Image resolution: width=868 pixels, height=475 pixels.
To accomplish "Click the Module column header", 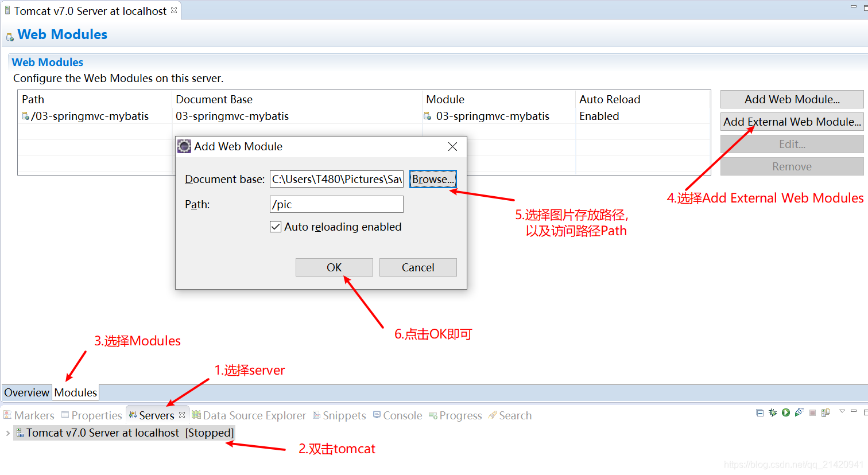I will coord(499,99).
